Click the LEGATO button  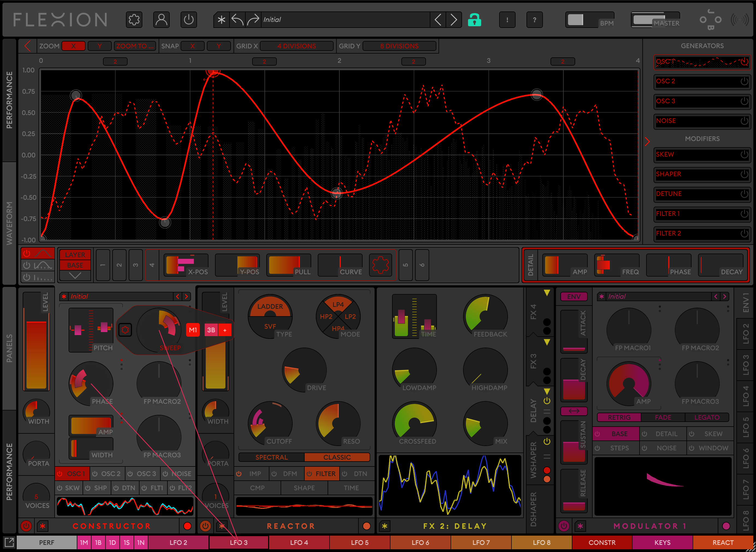pos(707,417)
